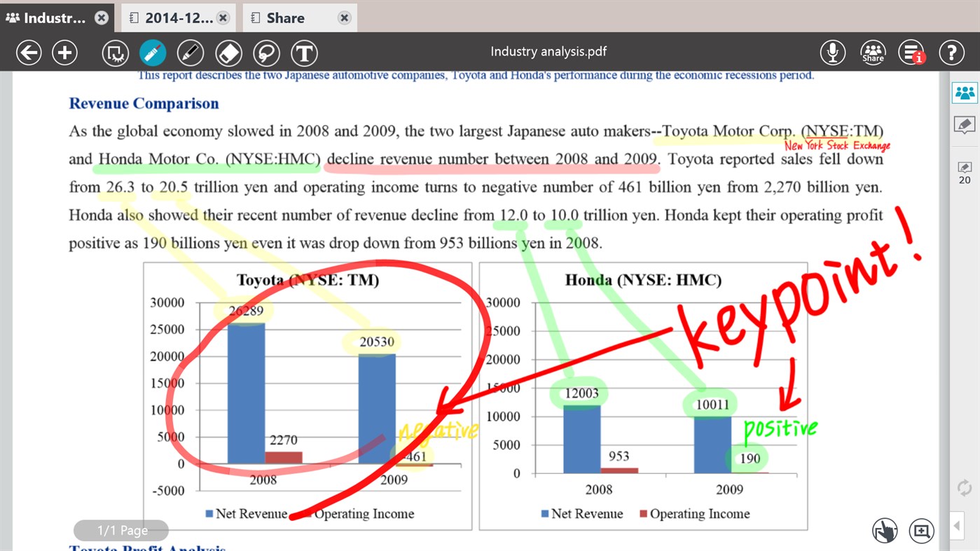
Task: Start a voice recording with the microphone
Action: point(832,51)
